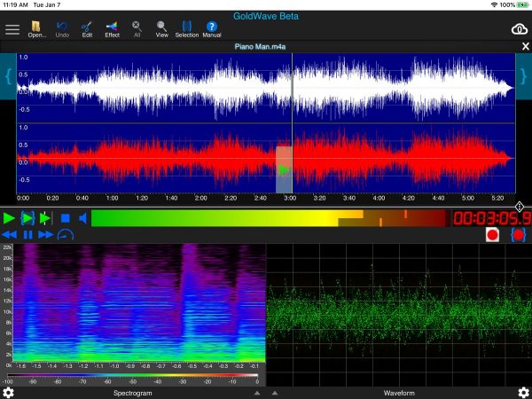Tap the left selection start brace handle

8,76
